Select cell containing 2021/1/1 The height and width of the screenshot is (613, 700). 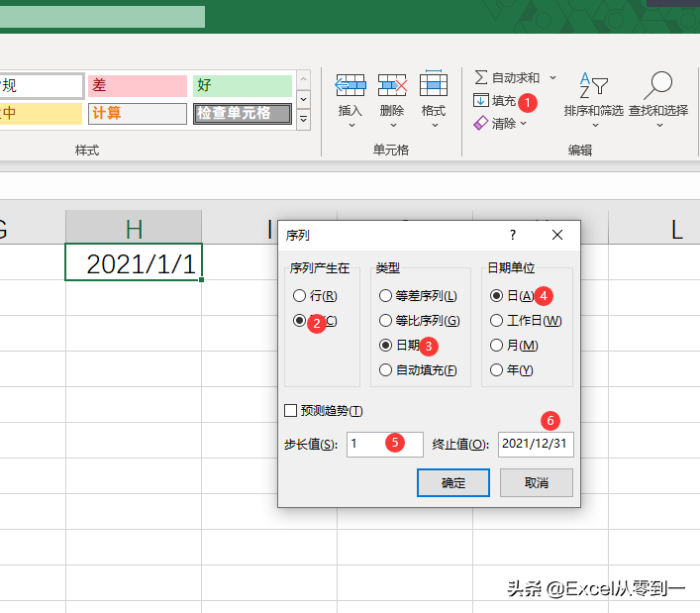point(134,262)
